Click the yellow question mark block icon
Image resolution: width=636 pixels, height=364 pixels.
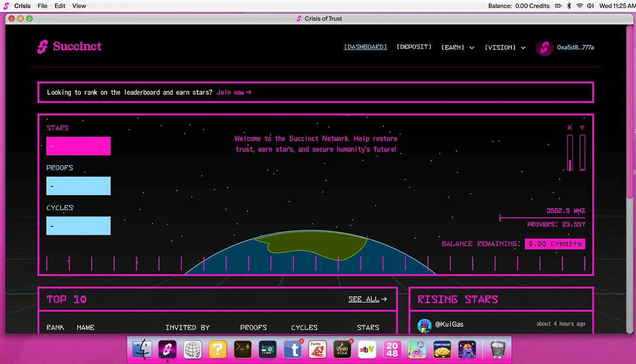pyautogui.click(x=218, y=350)
